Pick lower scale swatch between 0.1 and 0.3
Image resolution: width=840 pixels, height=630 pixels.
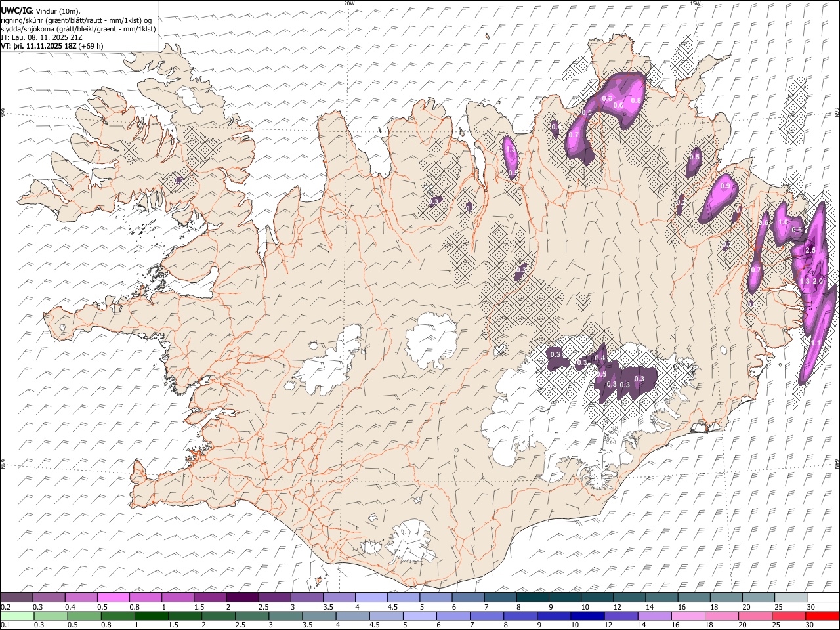coord(18,616)
